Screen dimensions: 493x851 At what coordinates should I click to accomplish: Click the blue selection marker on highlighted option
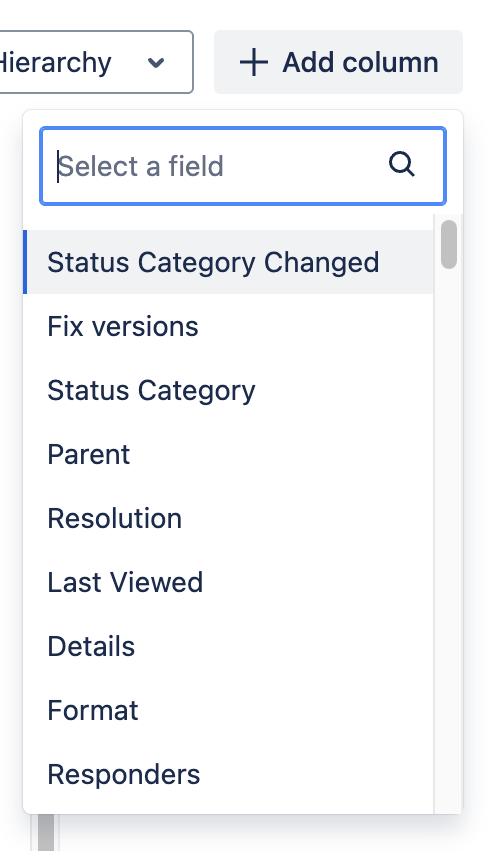pyautogui.click(x=25, y=262)
